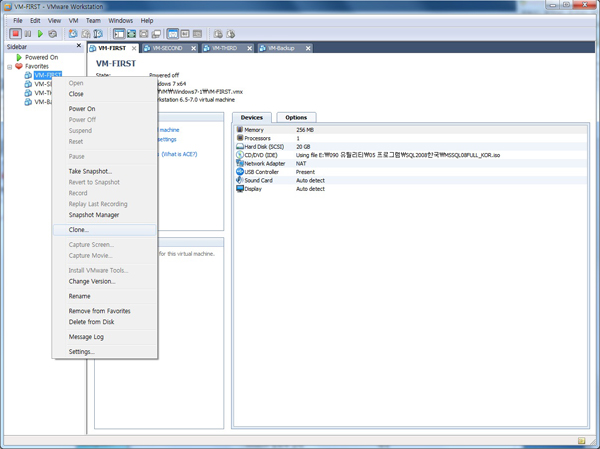The width and height of the screenshot is (600, 449).
Task: Open the Help menu
Action: click(x=147, y=21)
